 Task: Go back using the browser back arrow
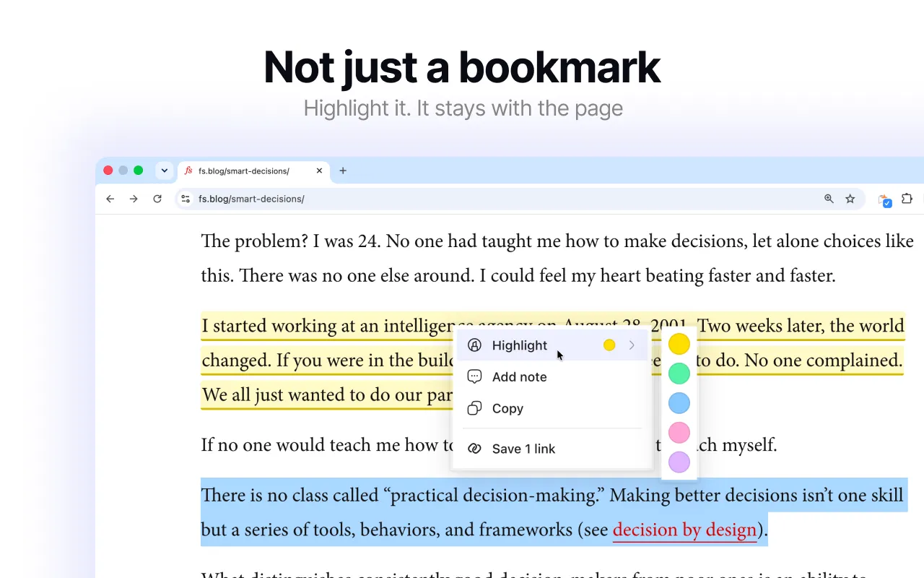tap(110, 199)
